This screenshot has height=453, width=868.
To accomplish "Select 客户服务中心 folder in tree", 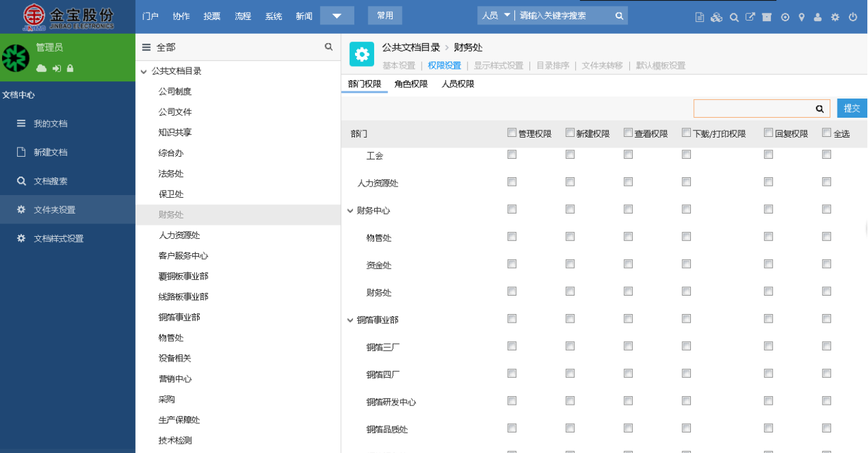I will click(183, 256).
